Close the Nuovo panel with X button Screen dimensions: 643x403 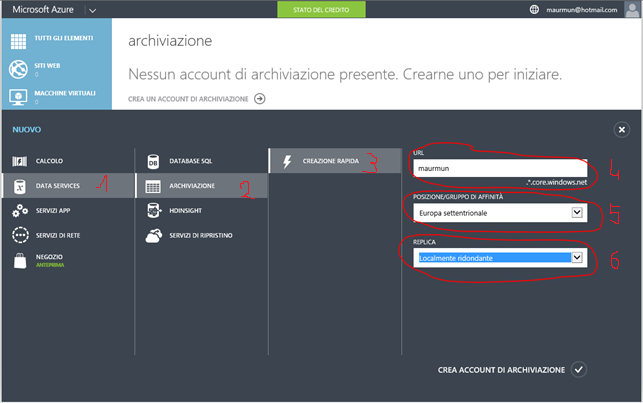coord(621,130)
